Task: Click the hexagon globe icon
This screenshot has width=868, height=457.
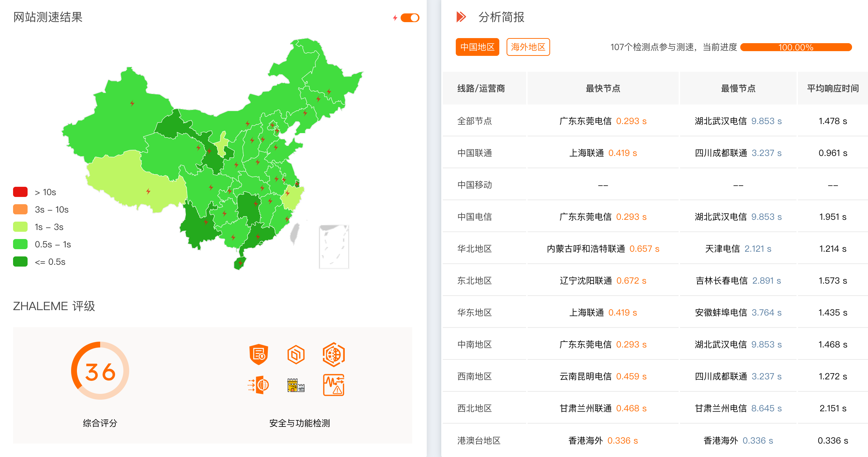Action: click(333, 354)
